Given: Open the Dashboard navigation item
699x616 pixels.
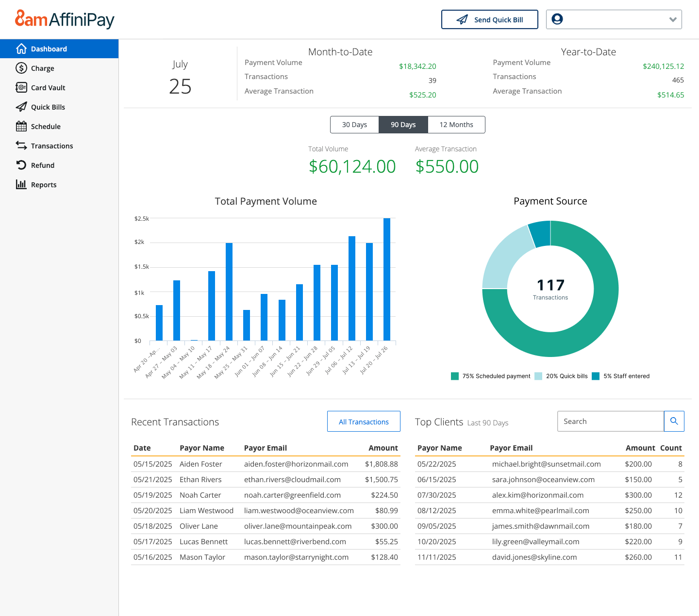Looking at the screenshot, I should click(49, 49).
